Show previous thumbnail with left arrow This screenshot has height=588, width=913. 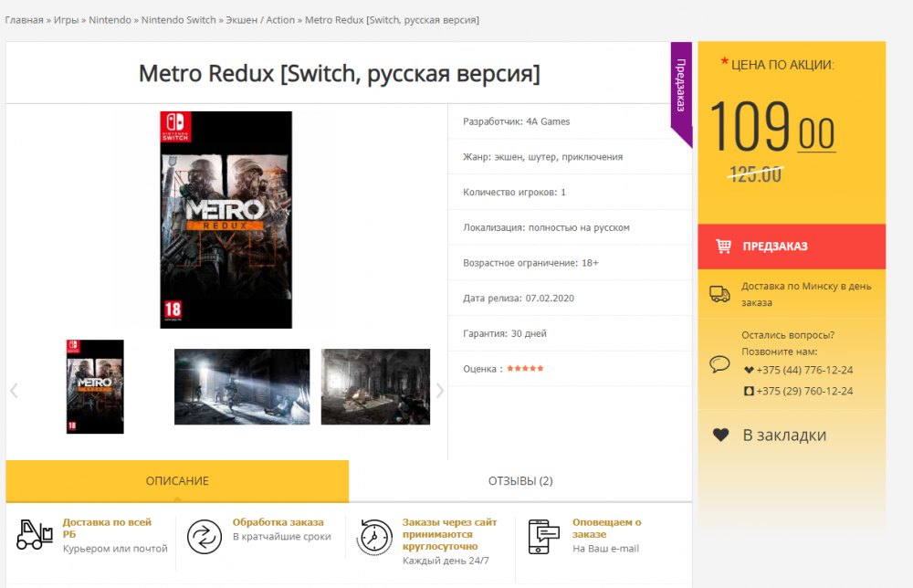click(14, 391)
